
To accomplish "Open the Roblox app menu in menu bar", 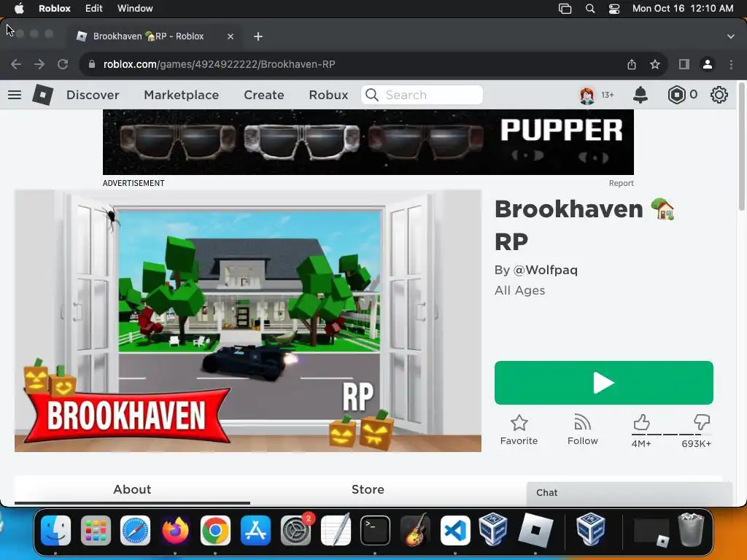I will (55, 8).
